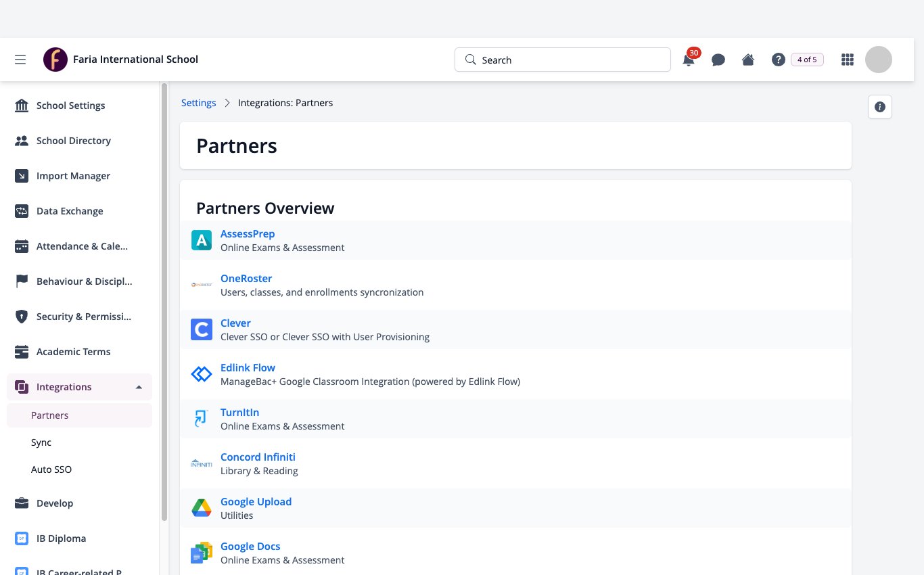Click the Settings breadcrumb link

click(199, 103)
